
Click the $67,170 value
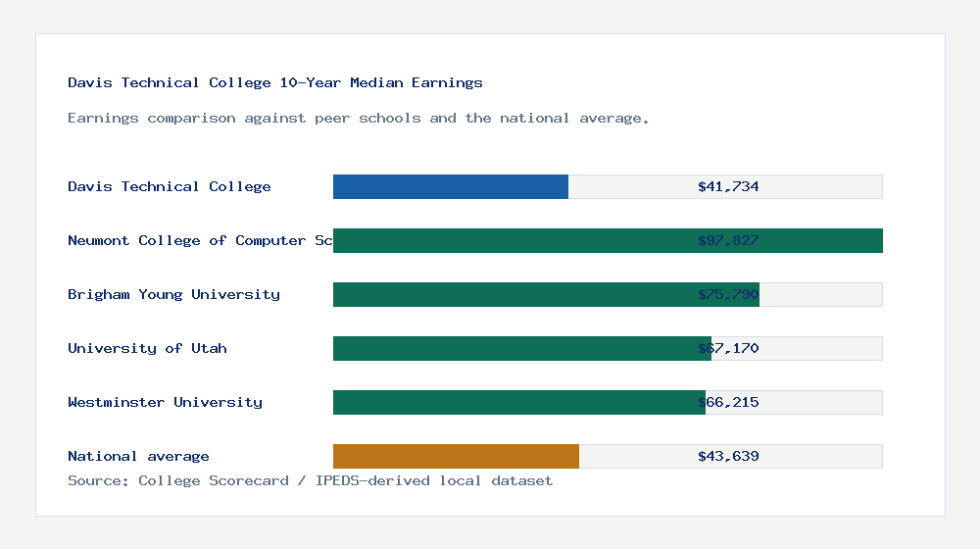(728, 348)
